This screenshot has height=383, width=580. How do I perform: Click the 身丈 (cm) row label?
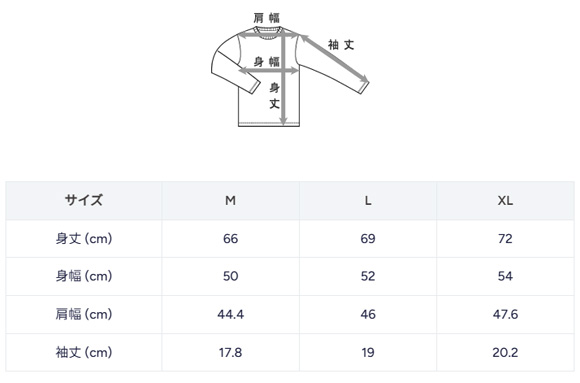point(84,239)
